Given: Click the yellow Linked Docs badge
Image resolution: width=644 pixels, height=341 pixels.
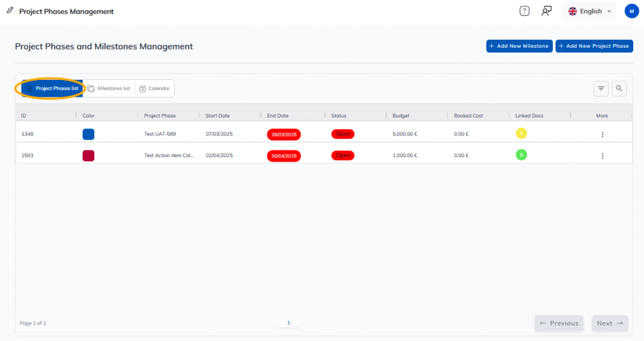Looking at the screenshot, I should pyautogui.click(x=521, y=133).
